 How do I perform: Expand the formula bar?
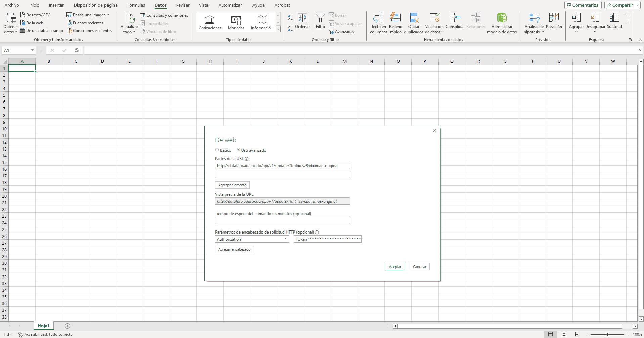[640, 50]
